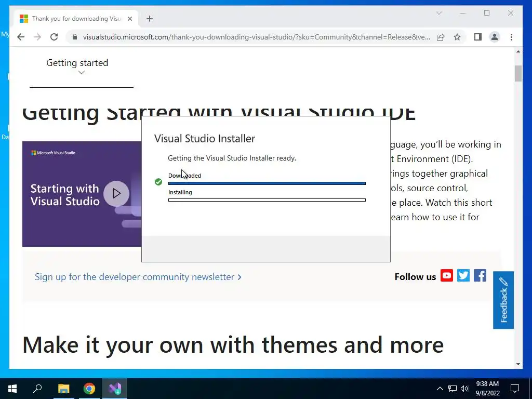Open the tab search dropdown arrow
Image resolution: width=532 pixels, height=399 pixels.
(x=438, y=13)
